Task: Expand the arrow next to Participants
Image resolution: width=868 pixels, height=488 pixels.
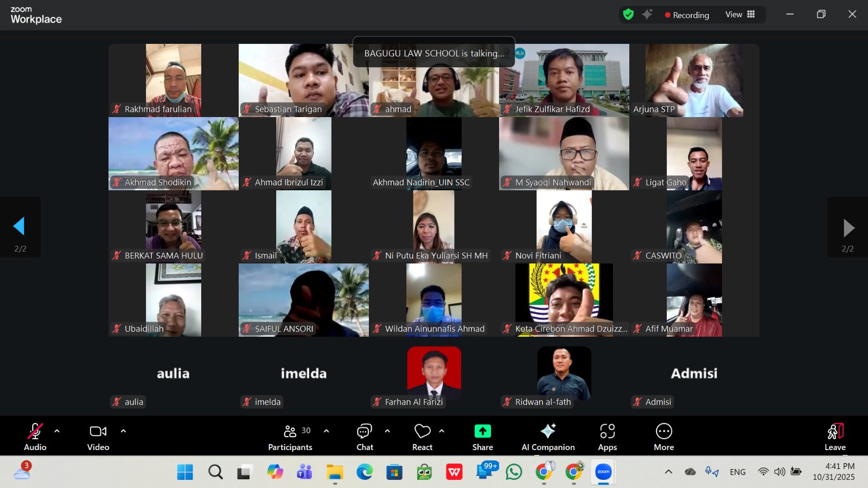Action: coord(326,431)
